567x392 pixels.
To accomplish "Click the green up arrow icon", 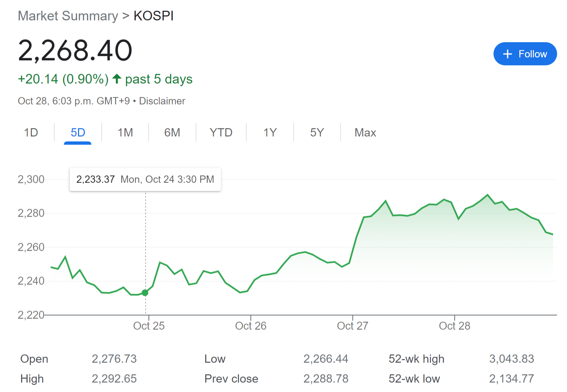I will coord(117,79).
